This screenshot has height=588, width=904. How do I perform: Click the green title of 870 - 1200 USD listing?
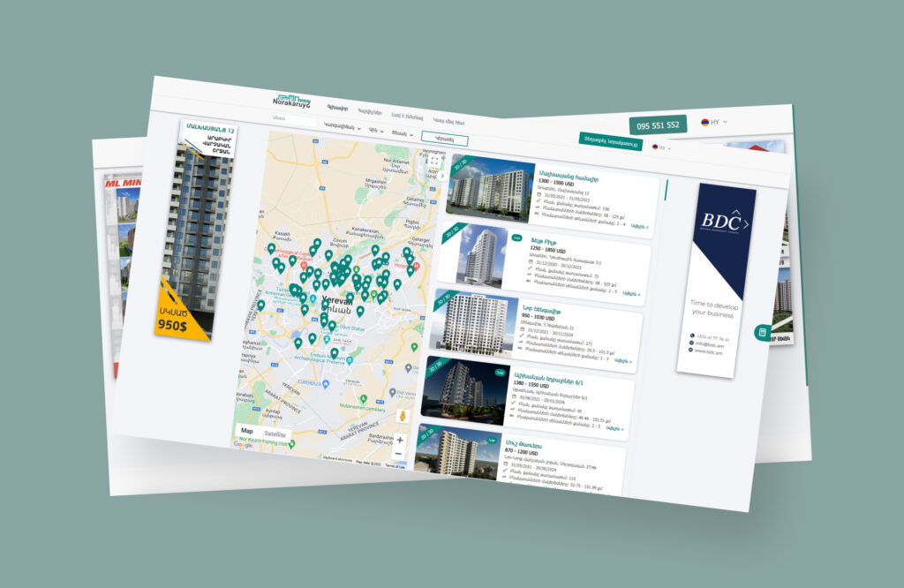[523, 444]
